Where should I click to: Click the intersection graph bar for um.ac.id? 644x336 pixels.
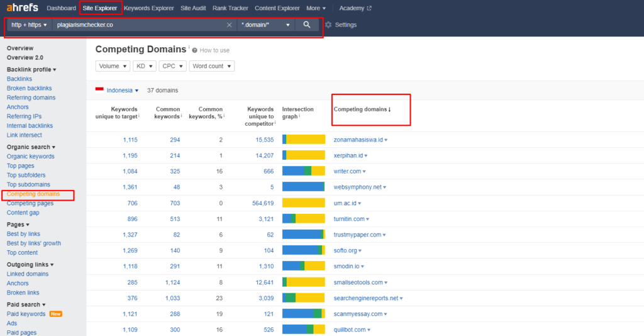pyautogui.click(x=304, y=203)
